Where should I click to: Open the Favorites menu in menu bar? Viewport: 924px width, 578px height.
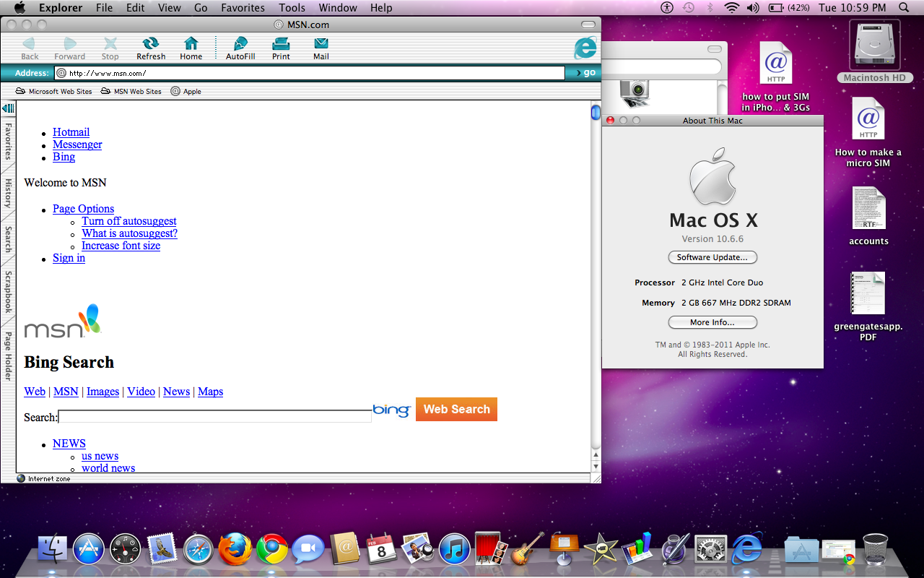(x=243, y=8)
